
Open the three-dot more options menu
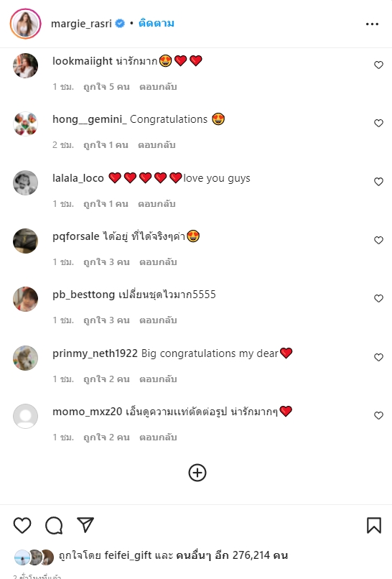[x=372, y=24]
